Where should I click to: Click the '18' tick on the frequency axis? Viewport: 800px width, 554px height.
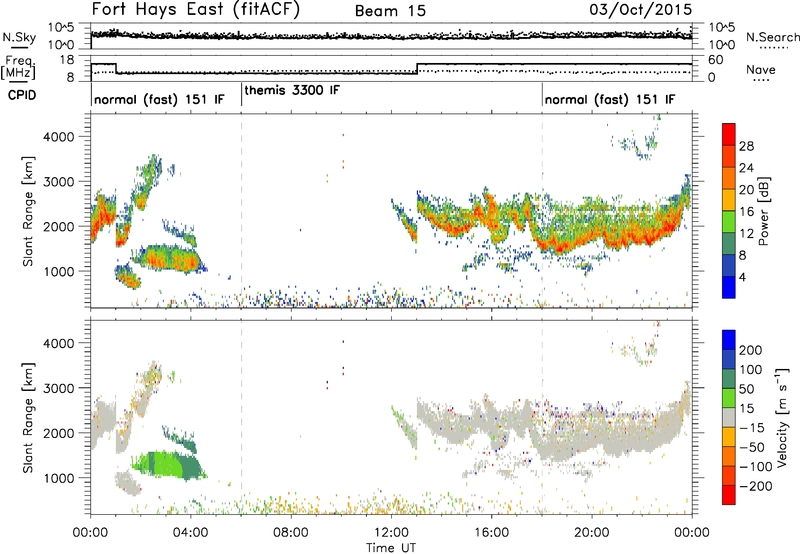[x=67, y=60]
